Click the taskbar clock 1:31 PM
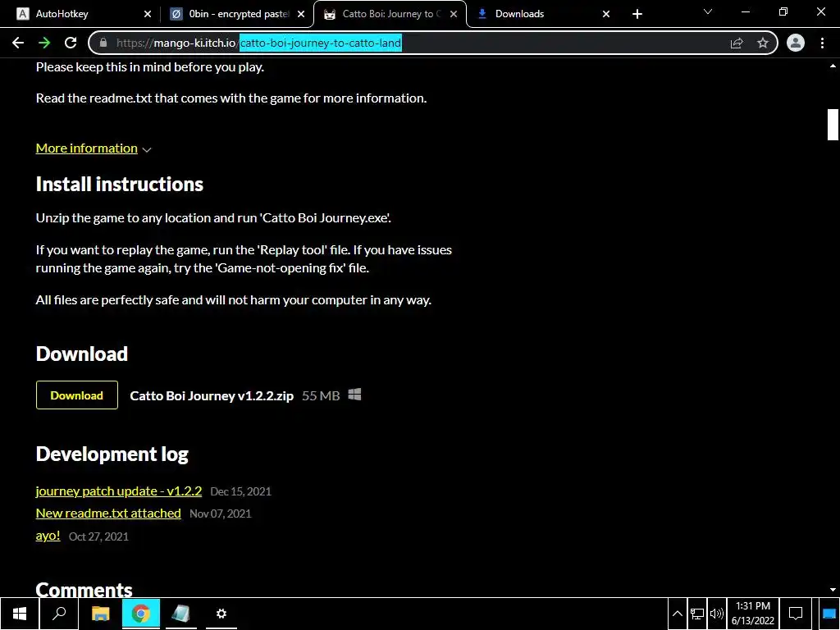840x630 pixels. click(753, 614)
